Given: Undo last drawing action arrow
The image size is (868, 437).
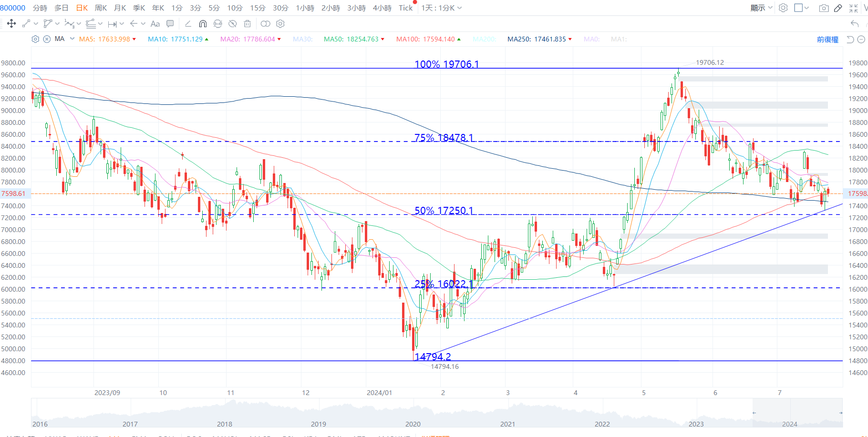Looking at the screenshot, I should pyautogui.click(x=855, y=23).
